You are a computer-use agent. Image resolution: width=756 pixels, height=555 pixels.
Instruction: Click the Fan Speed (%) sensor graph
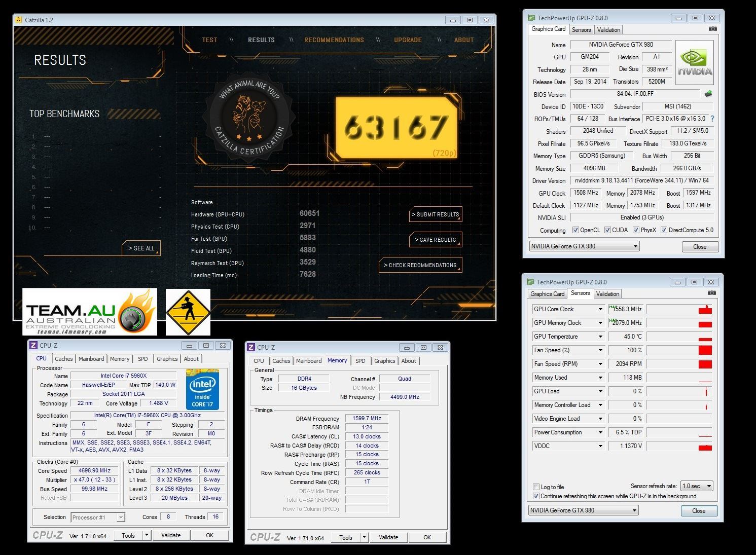click(x=679, y=350)
